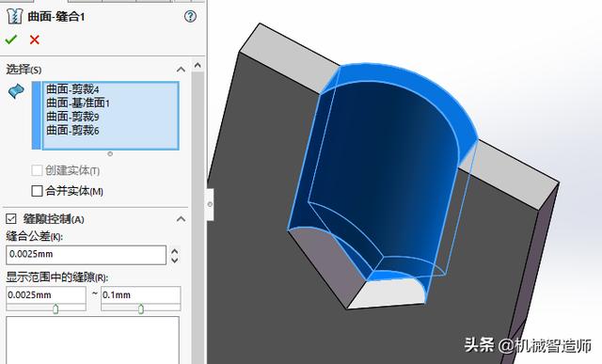
Task: Select 曲面-剪裁6 in the selection list
Action: click(x=72, y=131)
